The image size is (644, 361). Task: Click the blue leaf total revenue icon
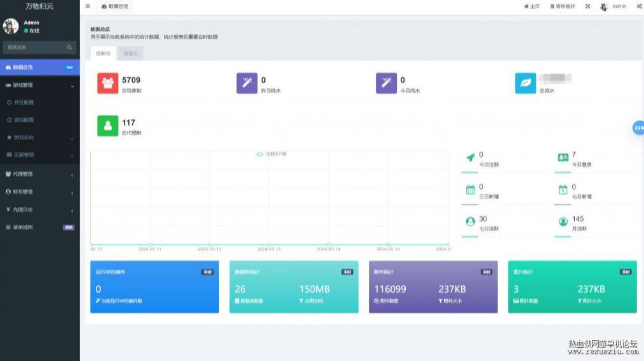tap(525, 83)
